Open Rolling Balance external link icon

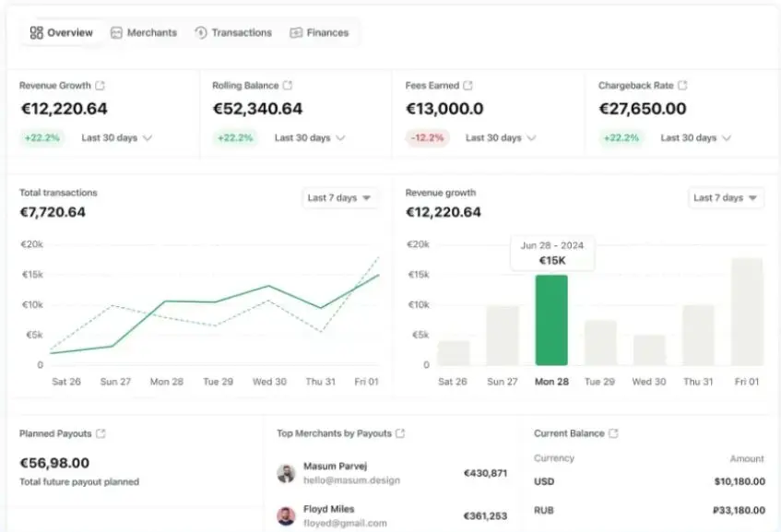click(x=288, y=86)
